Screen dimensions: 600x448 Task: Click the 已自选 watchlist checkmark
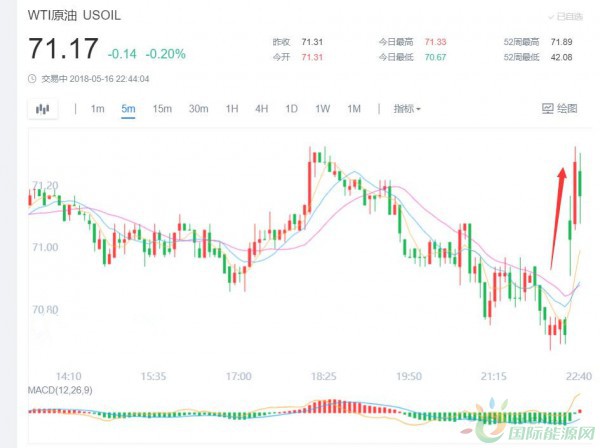(567, 17)
